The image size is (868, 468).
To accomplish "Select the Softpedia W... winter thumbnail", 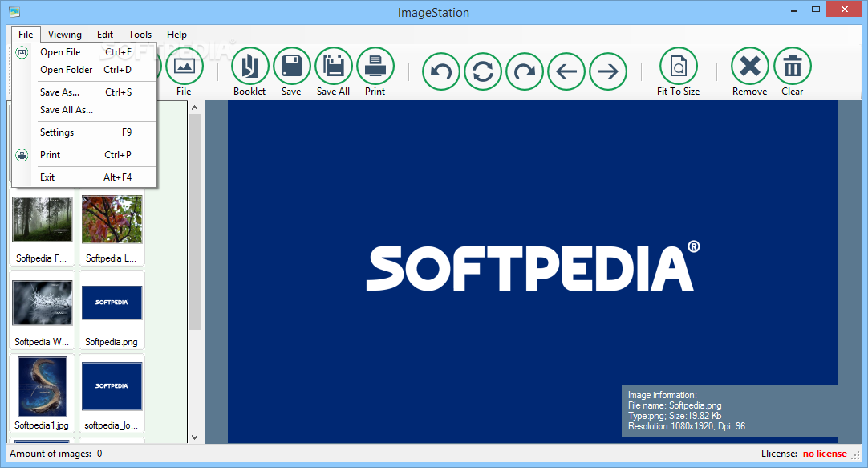I will (42, 310).
